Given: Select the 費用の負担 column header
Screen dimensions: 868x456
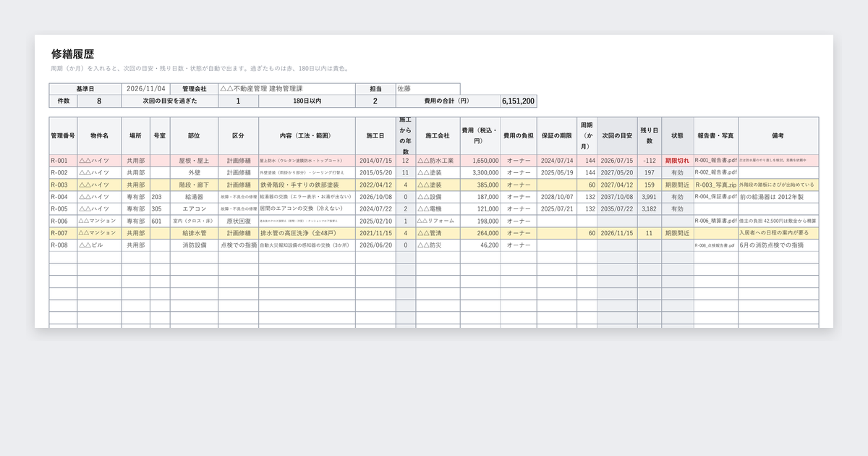Looking at the screenshot, I should tap(519, 135).
